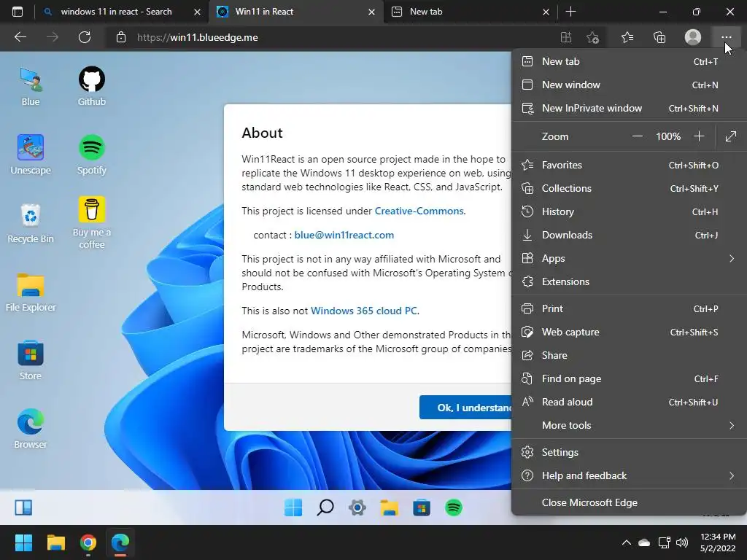View site information lock icon
Image resolution: width=747 pixels, height=560 pixels.
point(121,37)
